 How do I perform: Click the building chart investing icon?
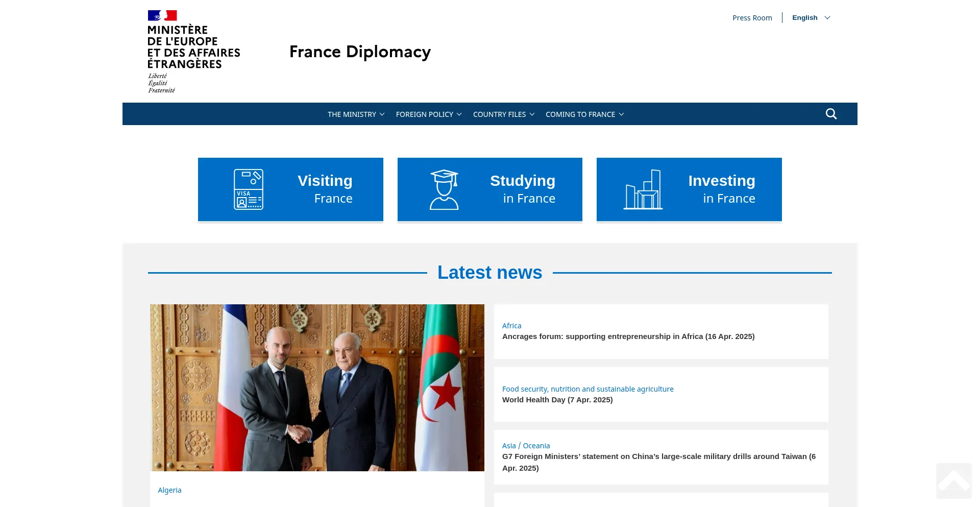coord(643,189)
